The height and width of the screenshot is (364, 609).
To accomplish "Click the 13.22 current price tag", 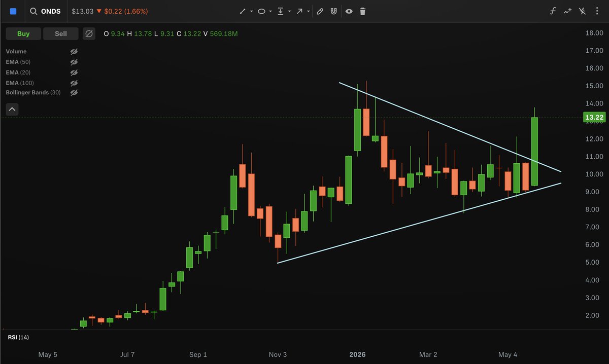I will click(594, 118).
